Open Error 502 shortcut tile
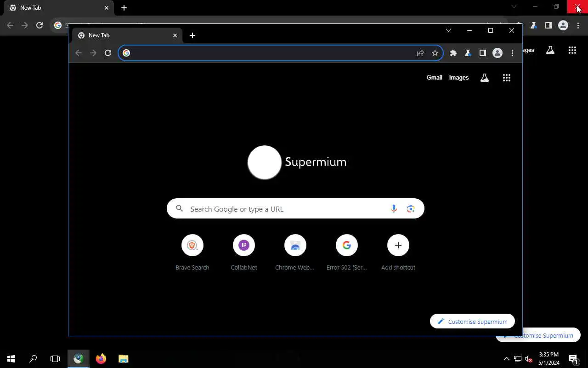This screenshot has height=368, width=588. click(347, 252)
